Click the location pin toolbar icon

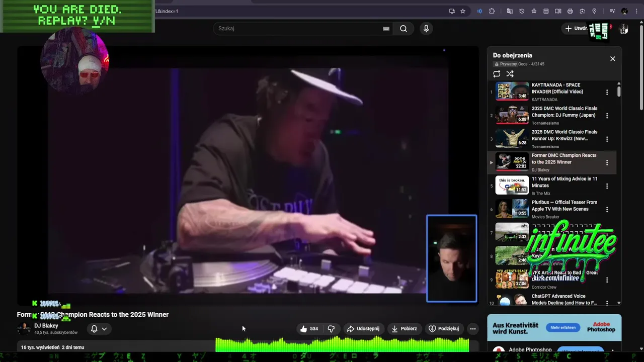(594, 11)
